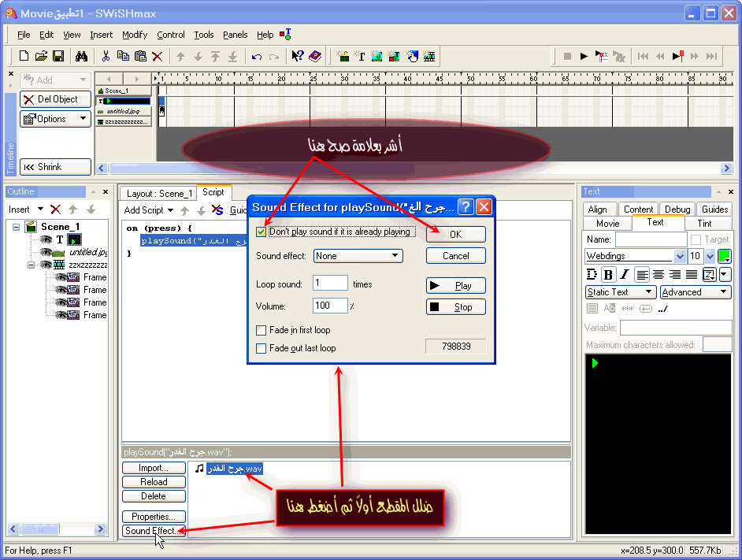Apply full justify alignment icon

692,275
